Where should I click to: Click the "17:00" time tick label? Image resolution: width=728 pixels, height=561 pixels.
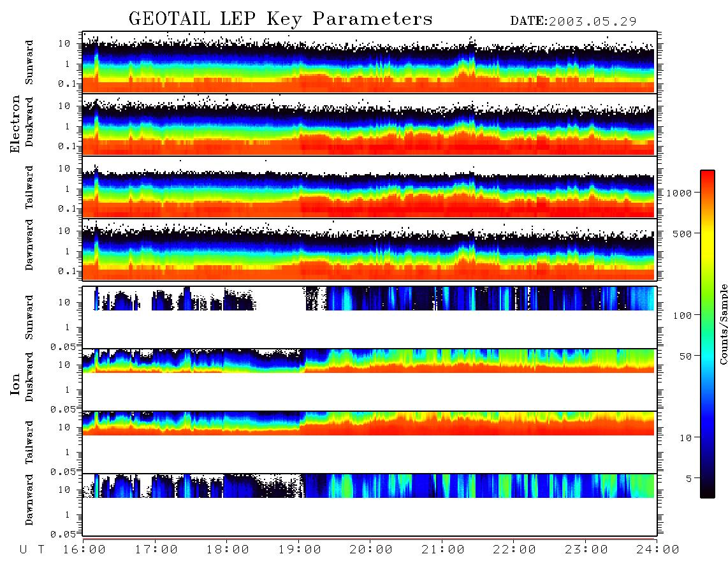[156, 550]
